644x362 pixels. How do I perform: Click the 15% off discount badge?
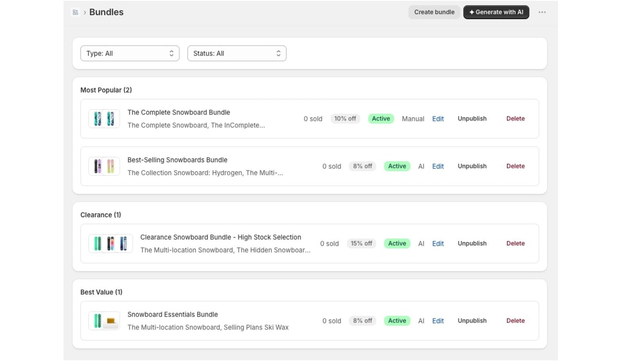(x=361, y=243)
